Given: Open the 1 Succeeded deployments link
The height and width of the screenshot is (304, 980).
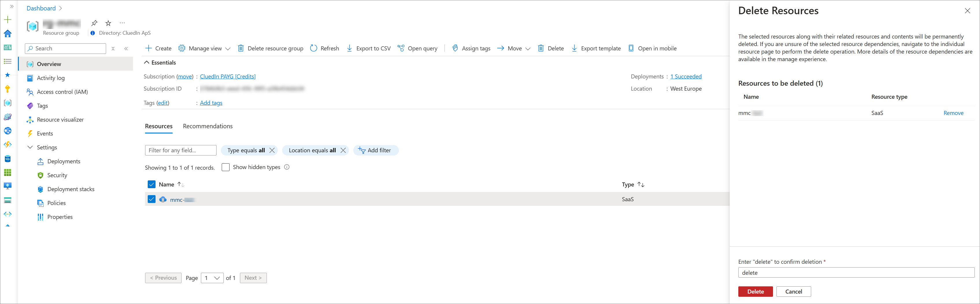Looking at the screenshot, I should [686, 76].
